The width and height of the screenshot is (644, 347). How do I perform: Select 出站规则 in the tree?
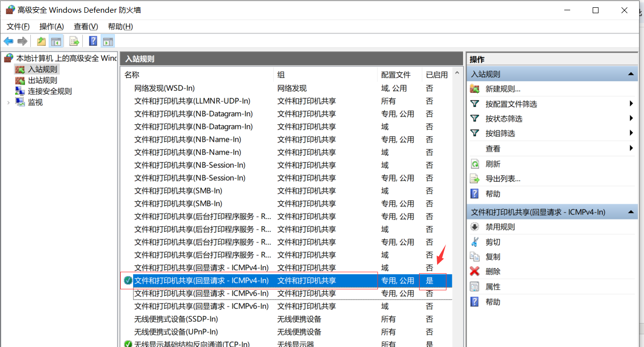tap(43, 80)
